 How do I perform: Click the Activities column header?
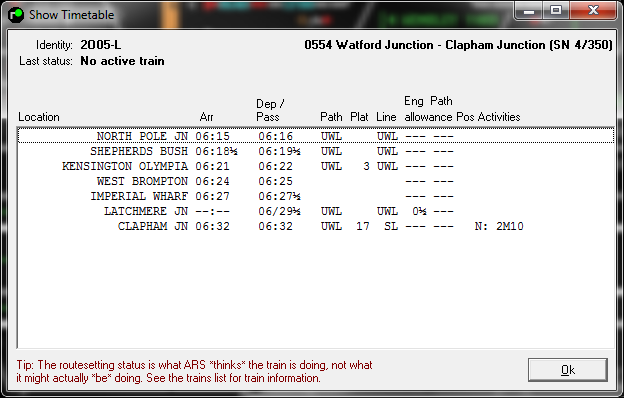pos(499,117)
